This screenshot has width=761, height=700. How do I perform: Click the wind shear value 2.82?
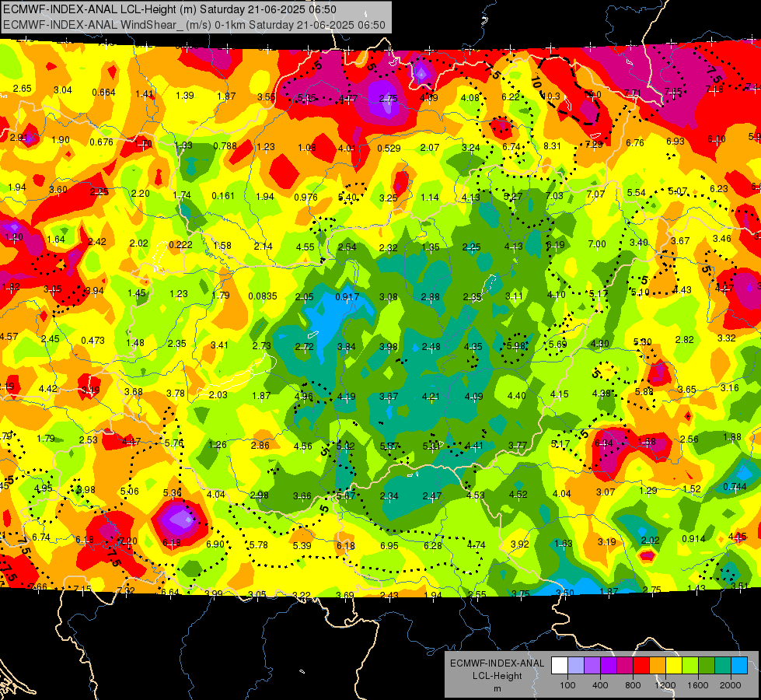tap(684, 340)
